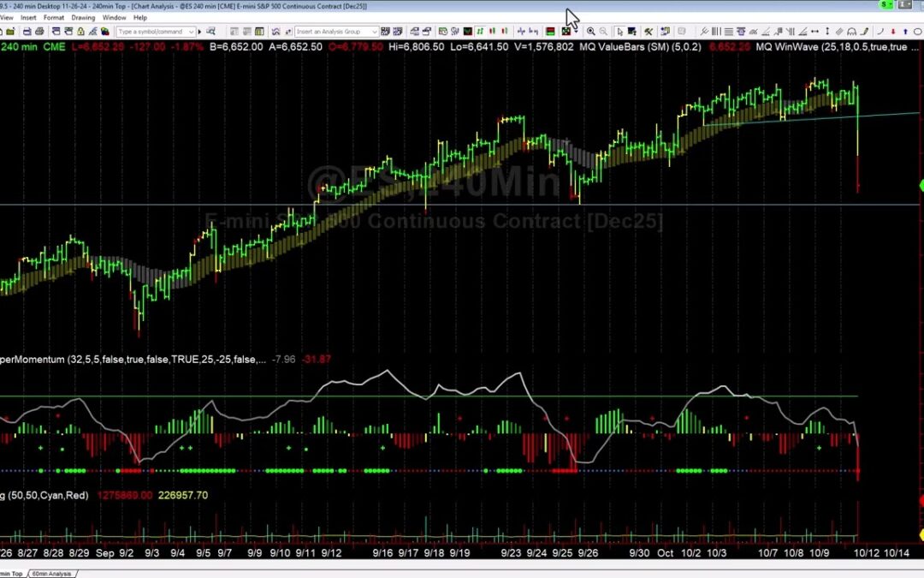The image size is (924, 578).
Task: Click the green S status indicator
Action: coord(883,5)
